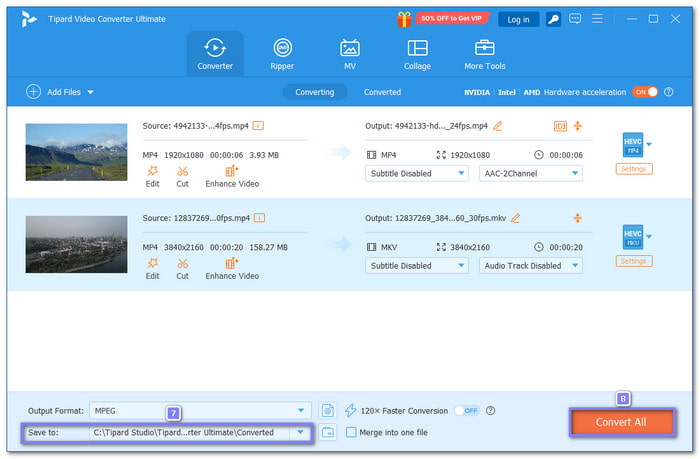Click Add Files button

(x=54, y=92)
